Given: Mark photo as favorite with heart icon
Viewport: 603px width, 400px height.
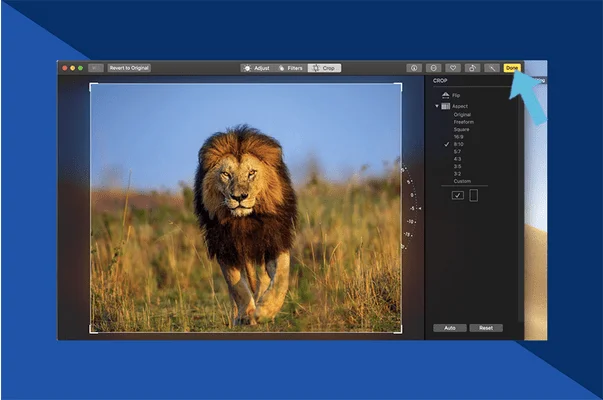Looking at the screenshot, I should click(453, 68).
